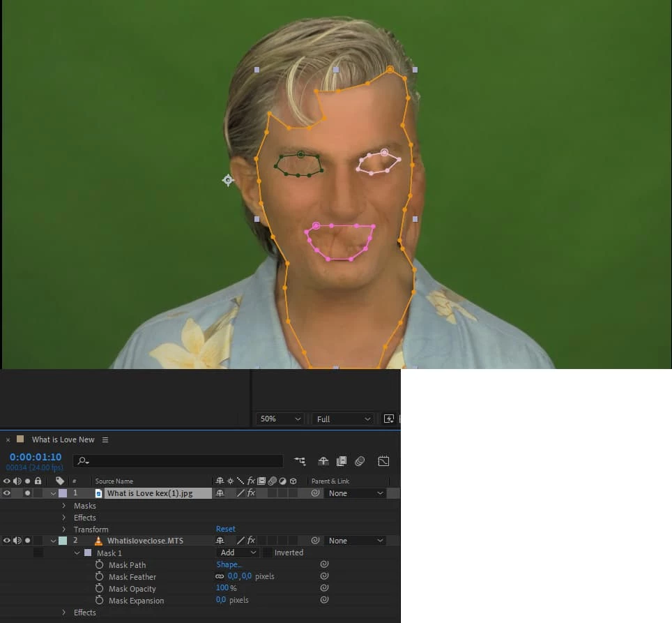Screen dimensions: 672x623
Task: Click the Mask Feather stopwatch
Action: (x=100, y=576)
